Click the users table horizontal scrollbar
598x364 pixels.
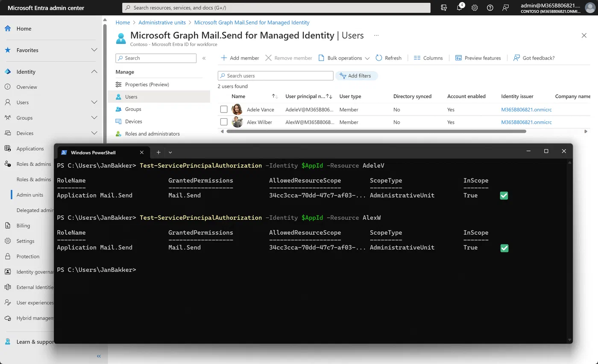point(376,131)
